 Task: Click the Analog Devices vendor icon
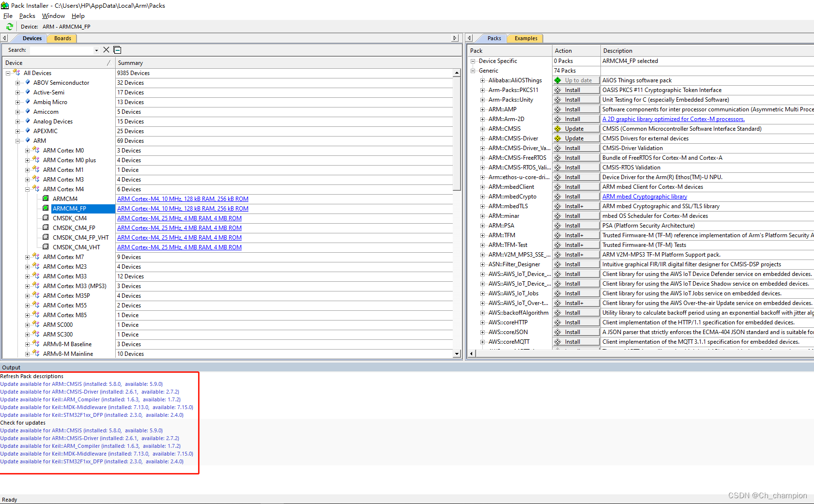(x=28, y=121)
